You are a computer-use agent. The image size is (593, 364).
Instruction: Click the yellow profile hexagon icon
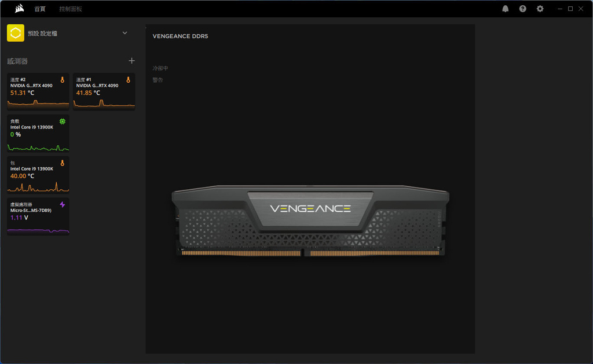[x=16, y=33]
